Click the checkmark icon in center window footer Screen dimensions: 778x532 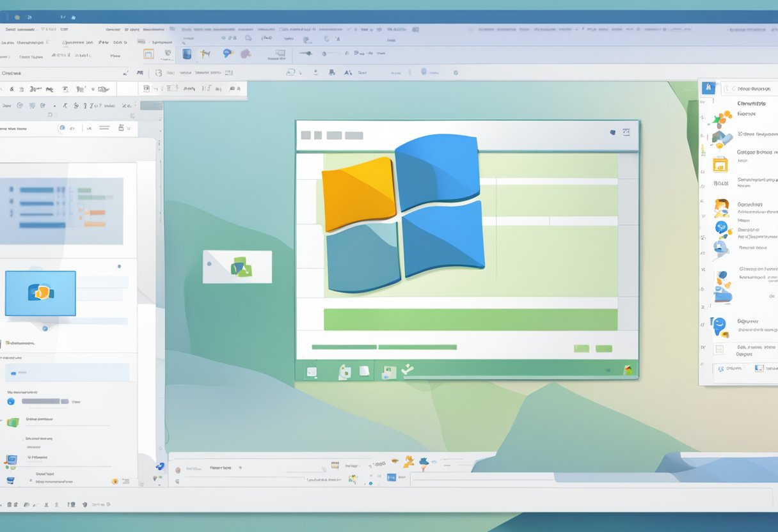(407, 370)
